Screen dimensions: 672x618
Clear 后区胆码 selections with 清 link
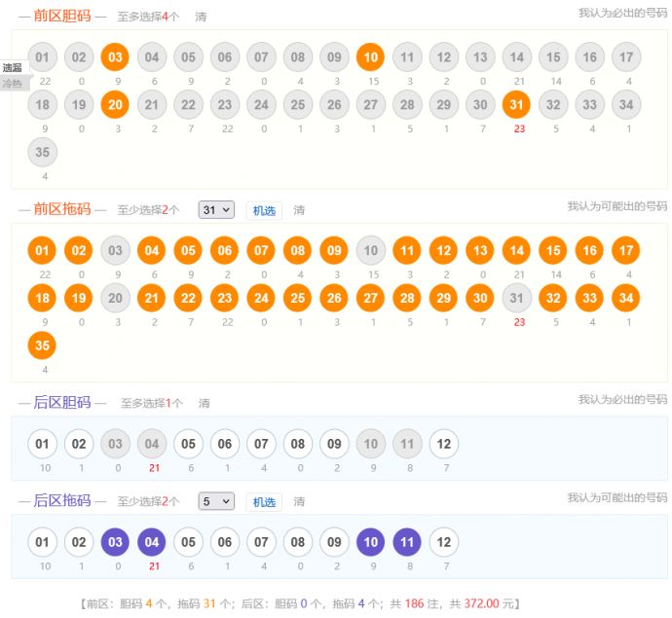pyautogui.click(x=205, y=403)
